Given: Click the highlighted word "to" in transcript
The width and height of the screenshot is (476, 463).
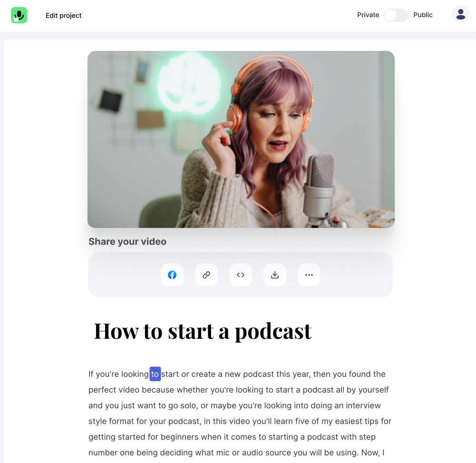Looking at the screenshot, I should pyautogui.click(x=155, y=374).
